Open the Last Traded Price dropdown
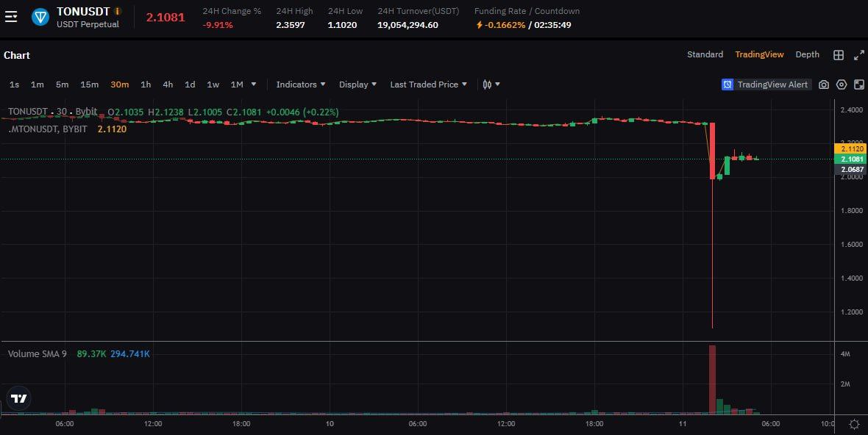The image size is (868, 435). [x=428, y=85]
